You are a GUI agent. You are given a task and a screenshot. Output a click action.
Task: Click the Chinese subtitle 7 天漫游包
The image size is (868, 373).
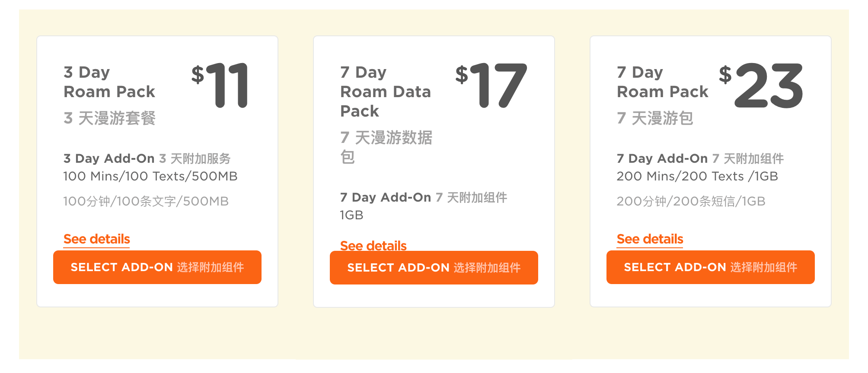pos(655,118)
